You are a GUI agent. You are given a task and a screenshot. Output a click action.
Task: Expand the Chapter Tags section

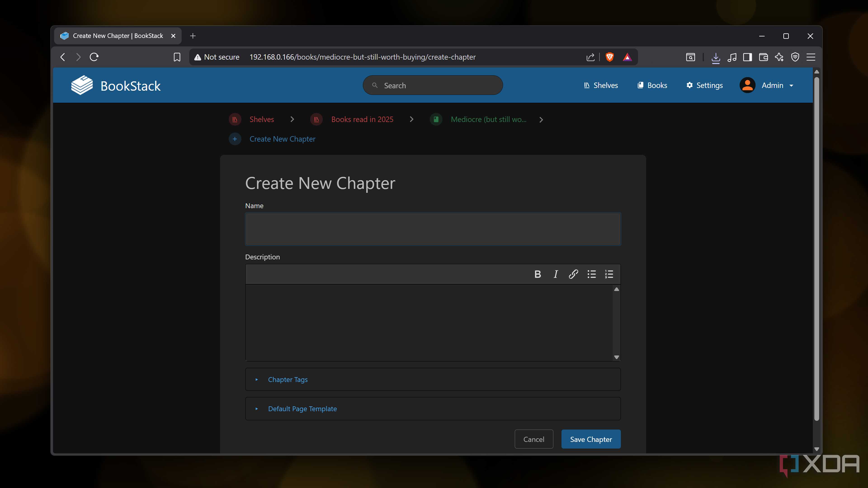click(x=433, y=380)
